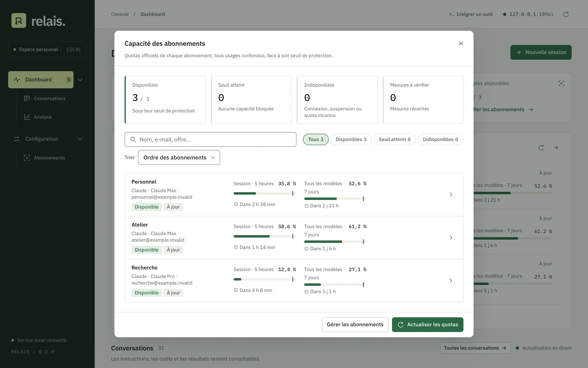Click Console in the breadcrumb
Screen dimensions: 588x368
tap(120, 14)
